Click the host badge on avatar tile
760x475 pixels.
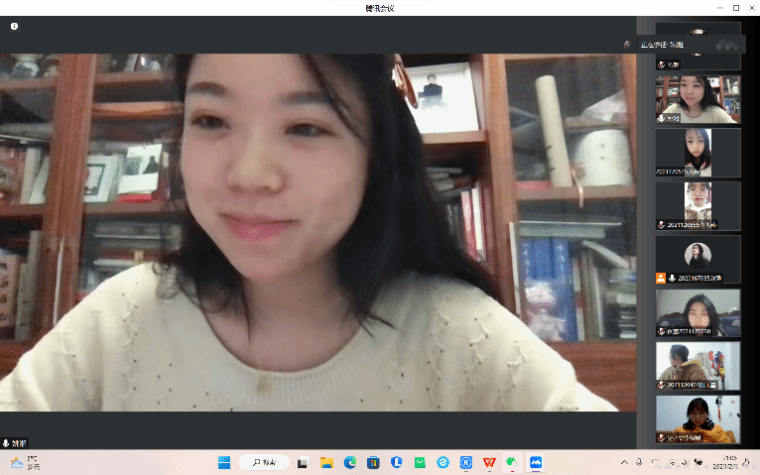tap(660, 278)
